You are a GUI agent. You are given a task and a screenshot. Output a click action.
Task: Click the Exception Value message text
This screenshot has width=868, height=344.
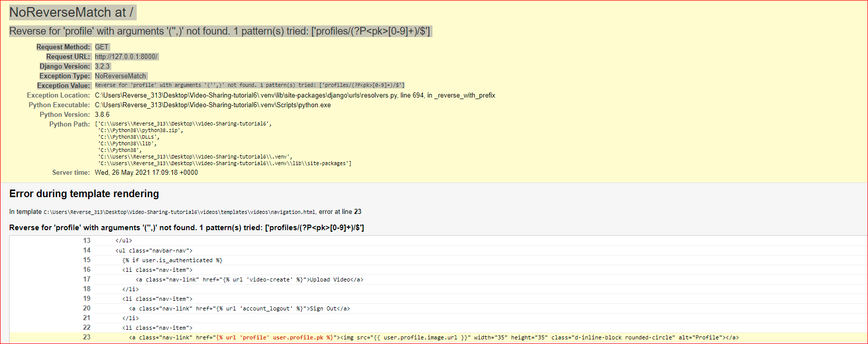[x=250, y=85]
